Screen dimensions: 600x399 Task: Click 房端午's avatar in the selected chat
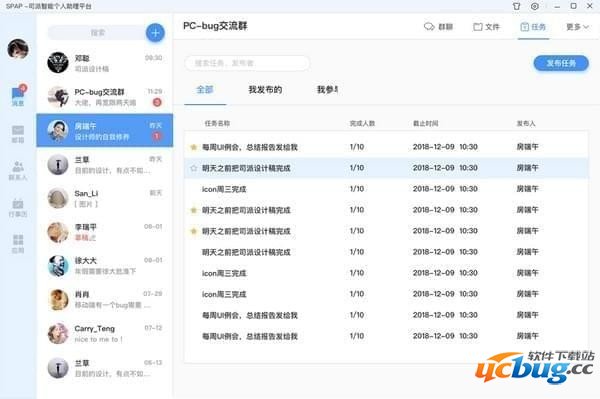point(58,130)
